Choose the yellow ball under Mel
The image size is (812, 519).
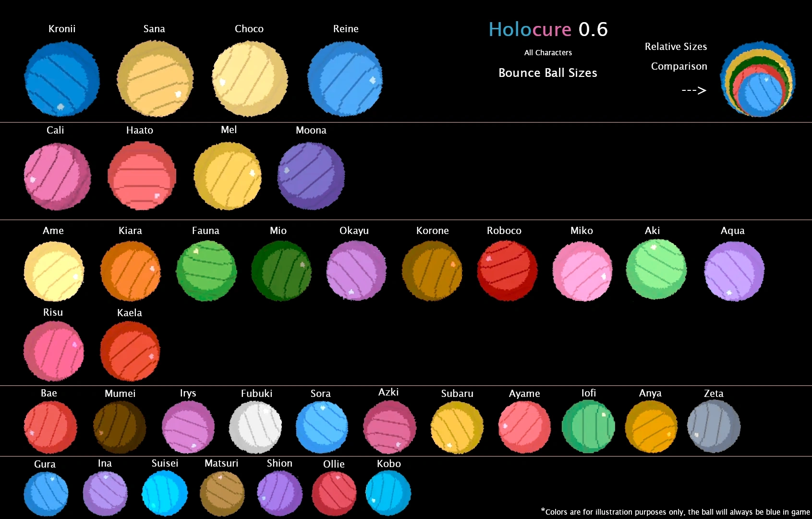click(228, 176)
